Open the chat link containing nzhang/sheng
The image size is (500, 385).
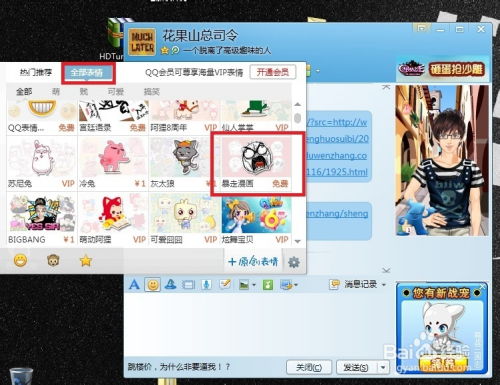337,213
